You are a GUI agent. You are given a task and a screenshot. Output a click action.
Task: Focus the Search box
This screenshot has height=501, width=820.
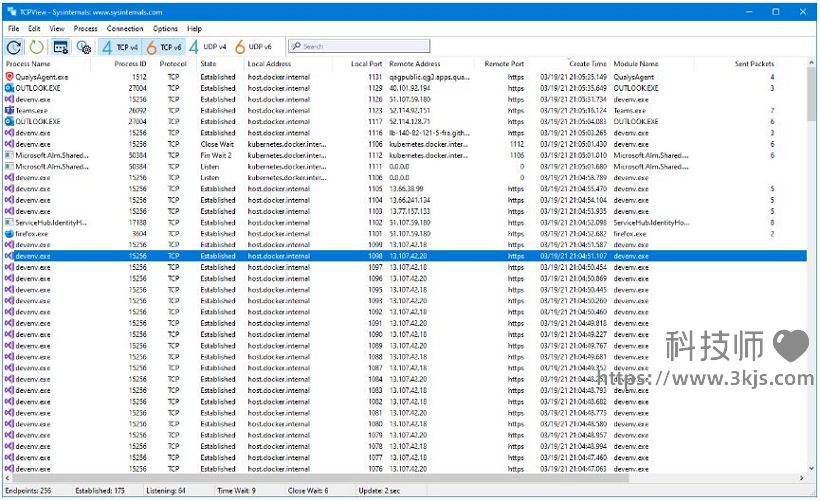click(x=359, y=47)
